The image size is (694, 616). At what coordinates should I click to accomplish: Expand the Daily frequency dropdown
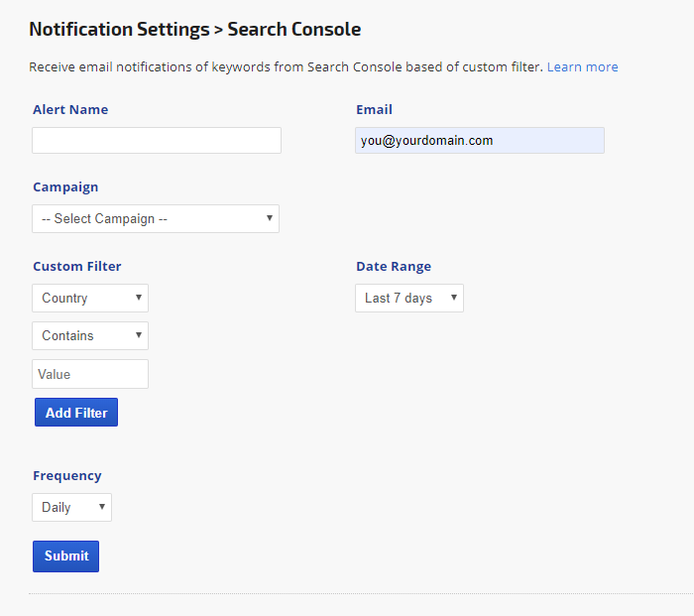pyautogui.click(x=72, y=507)
